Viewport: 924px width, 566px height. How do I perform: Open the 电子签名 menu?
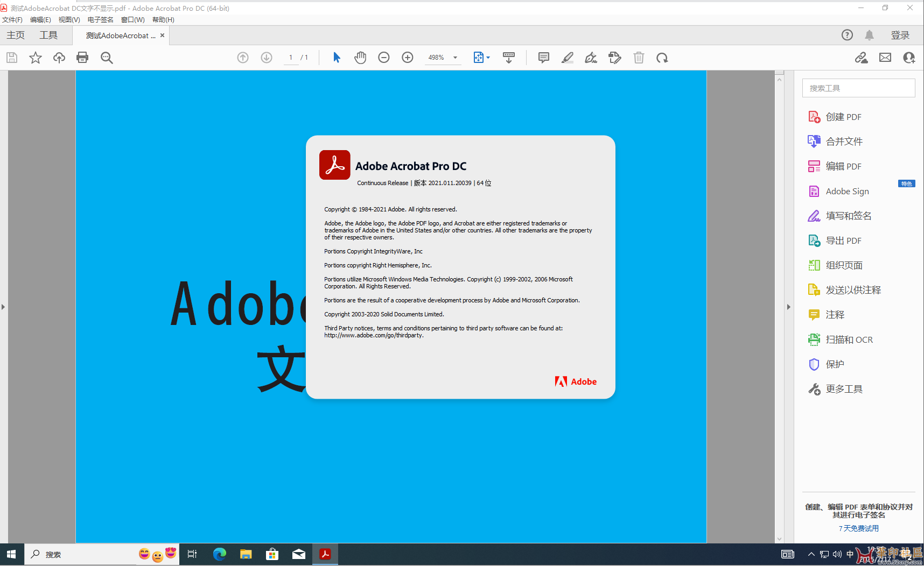(101, 20)
